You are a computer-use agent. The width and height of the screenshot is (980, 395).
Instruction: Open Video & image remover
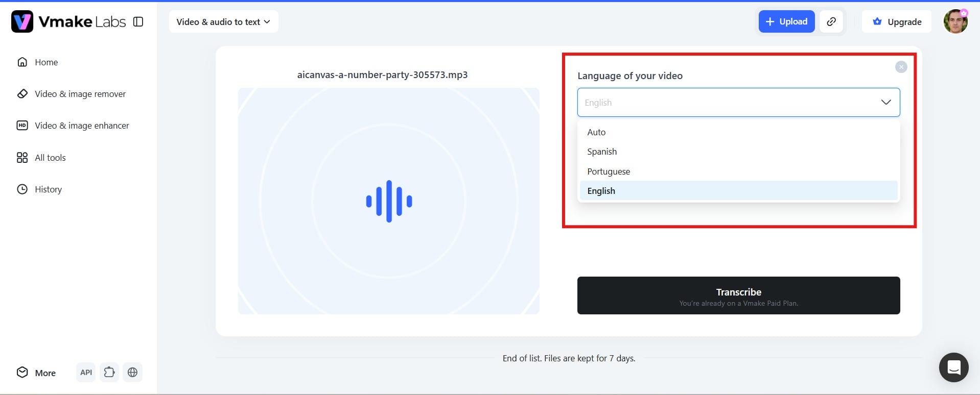pos(71,94)
